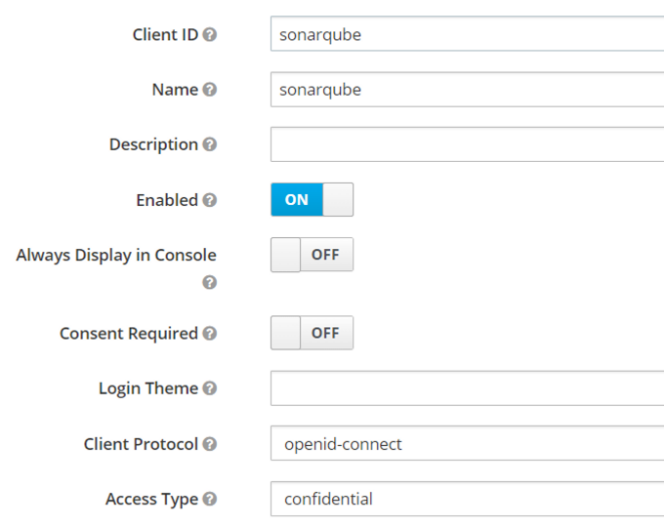Screen dimensions: 664x521
Task: Click the Login Theme help icon
Action: coord(210,388)
